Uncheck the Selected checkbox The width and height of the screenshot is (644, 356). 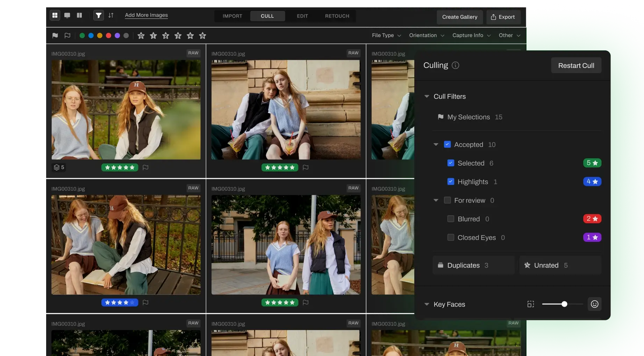(x=451, y=163)
